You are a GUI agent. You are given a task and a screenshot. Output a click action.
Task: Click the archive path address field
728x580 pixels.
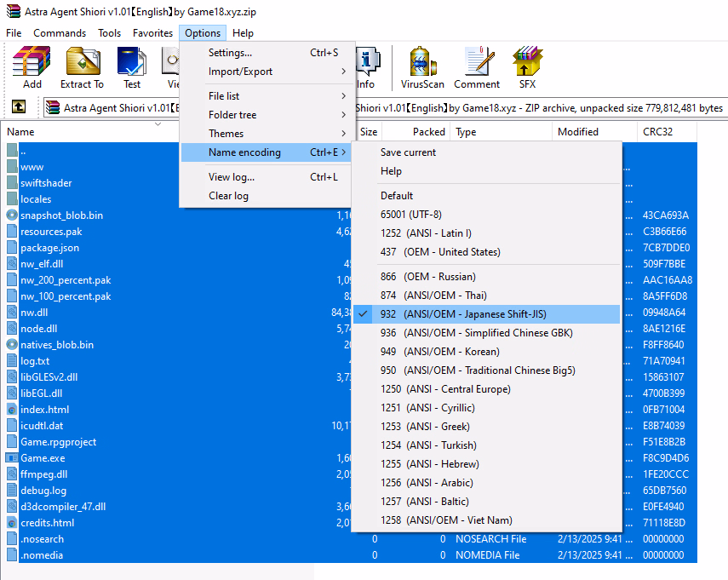click(x=386, y=107)
